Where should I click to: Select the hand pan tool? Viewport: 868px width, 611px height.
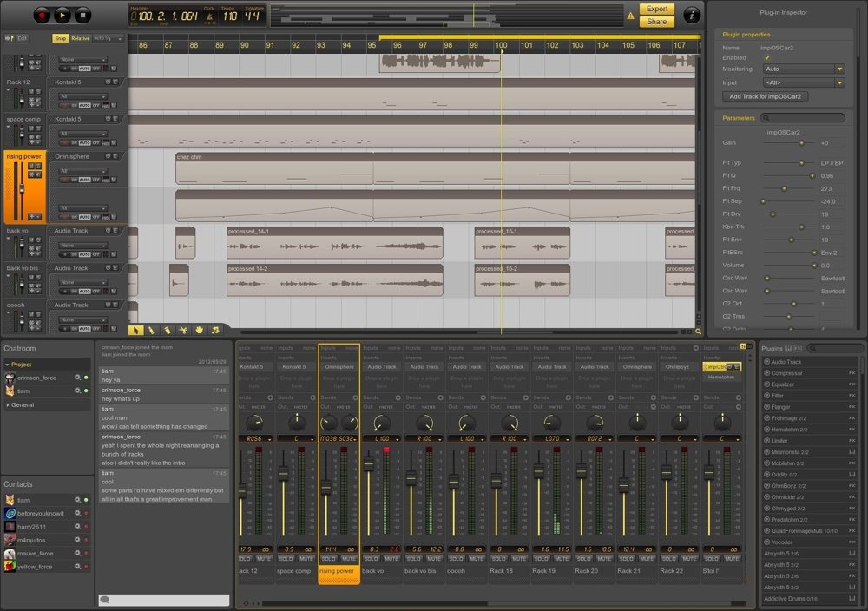coord(199,330)
